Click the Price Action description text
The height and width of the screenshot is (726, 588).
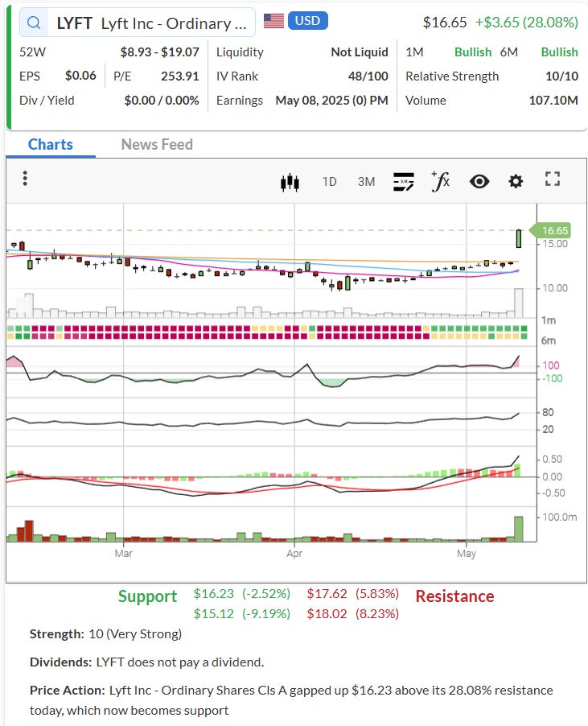point(291,700)
